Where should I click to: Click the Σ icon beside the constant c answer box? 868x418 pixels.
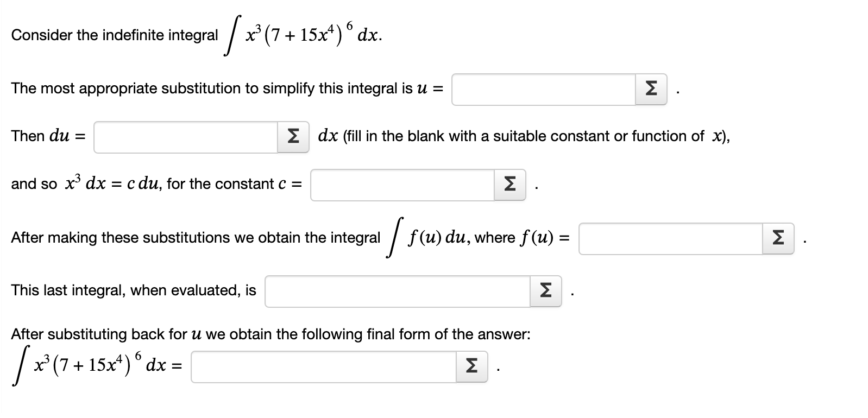tap(509, 185)
